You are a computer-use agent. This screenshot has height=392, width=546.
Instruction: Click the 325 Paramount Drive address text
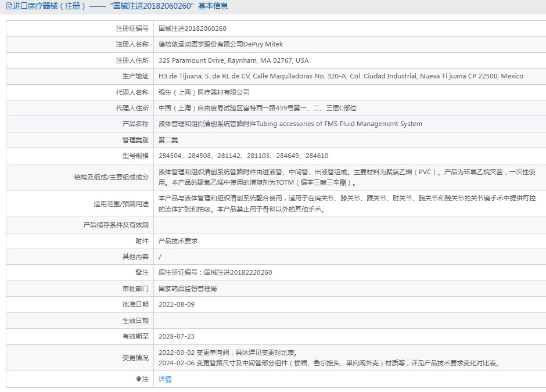pyautogui.click(x=234, y=60)
